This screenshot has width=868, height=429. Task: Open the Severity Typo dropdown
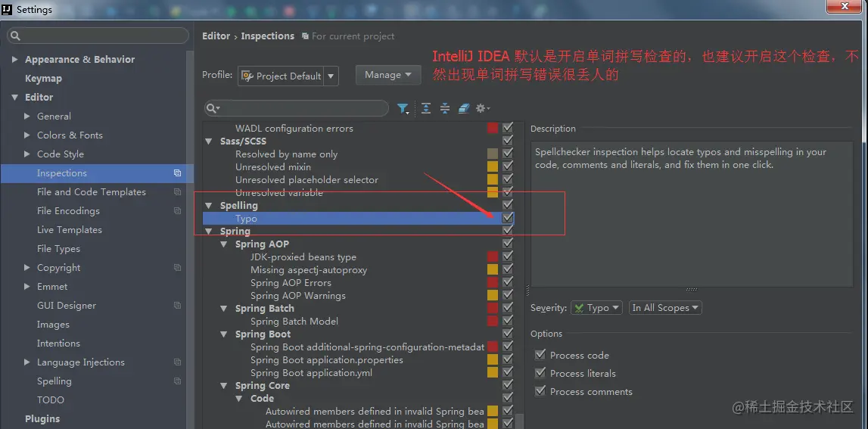(x=597, y=308)
